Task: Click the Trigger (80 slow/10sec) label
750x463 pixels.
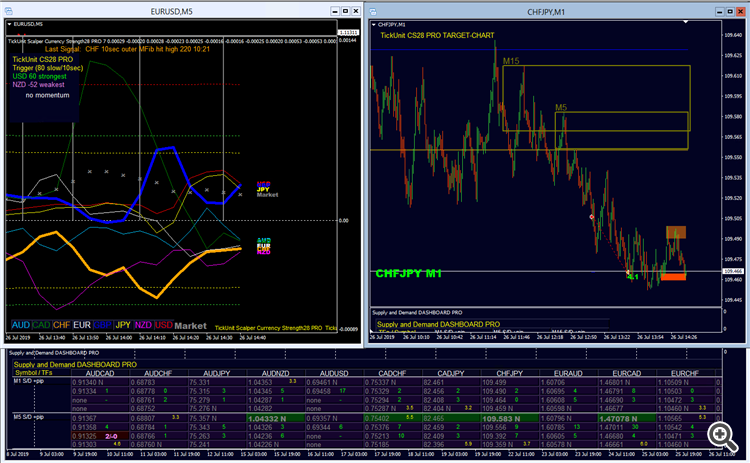Action: 48,68
